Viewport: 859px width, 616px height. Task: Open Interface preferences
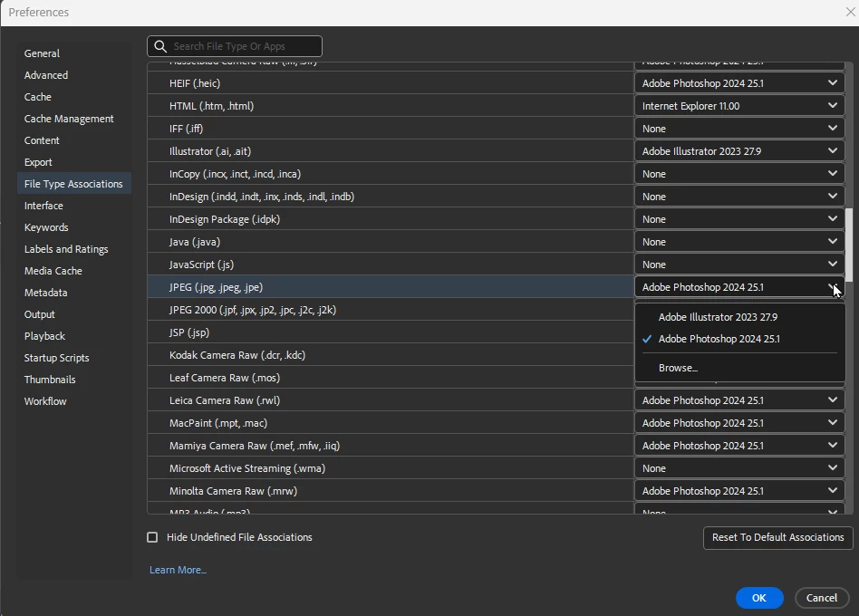pos(43,206)
